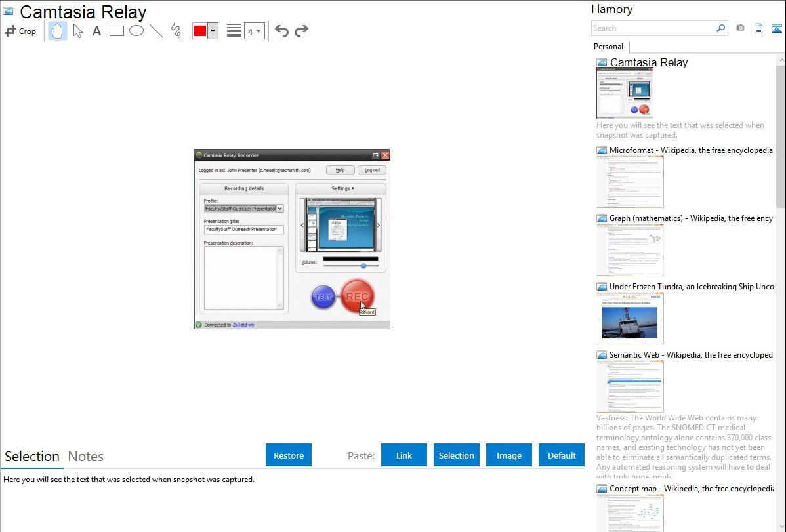Switch to the Personal tab
786x532 pixels.
(609, 47)
